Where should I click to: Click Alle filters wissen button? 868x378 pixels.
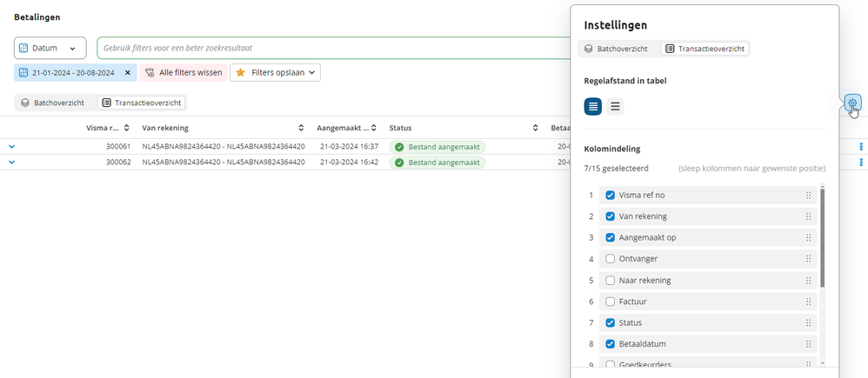pos(183,73)
